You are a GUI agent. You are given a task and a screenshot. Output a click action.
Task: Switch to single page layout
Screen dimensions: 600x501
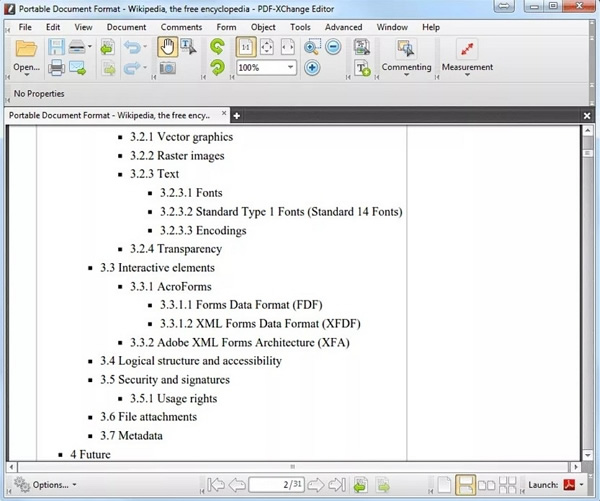point(444,485)
